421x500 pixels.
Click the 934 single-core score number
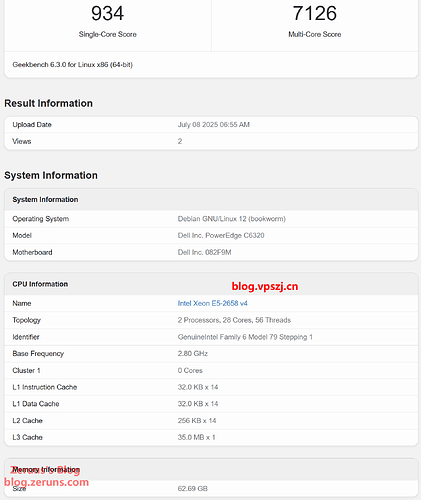click(x=108, y=13)
